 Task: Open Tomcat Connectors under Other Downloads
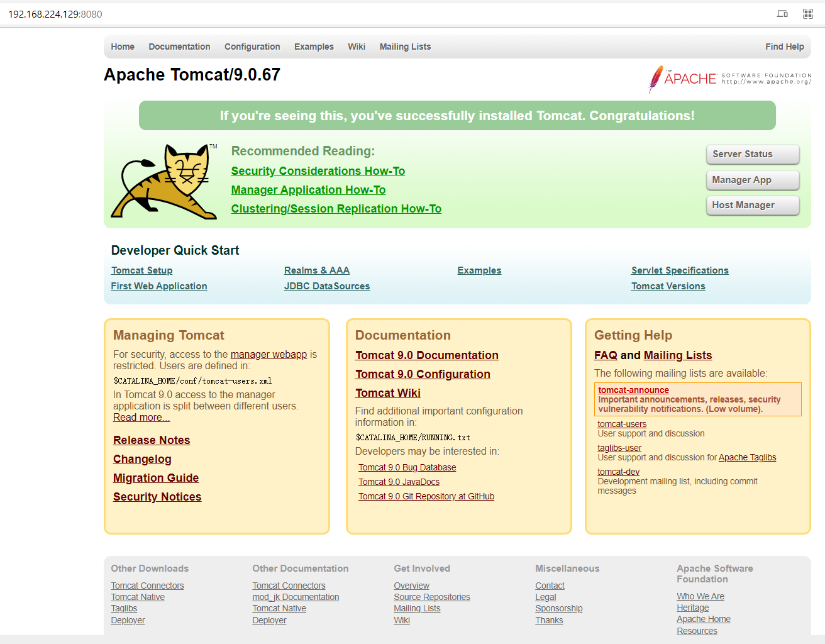(148, 586)
